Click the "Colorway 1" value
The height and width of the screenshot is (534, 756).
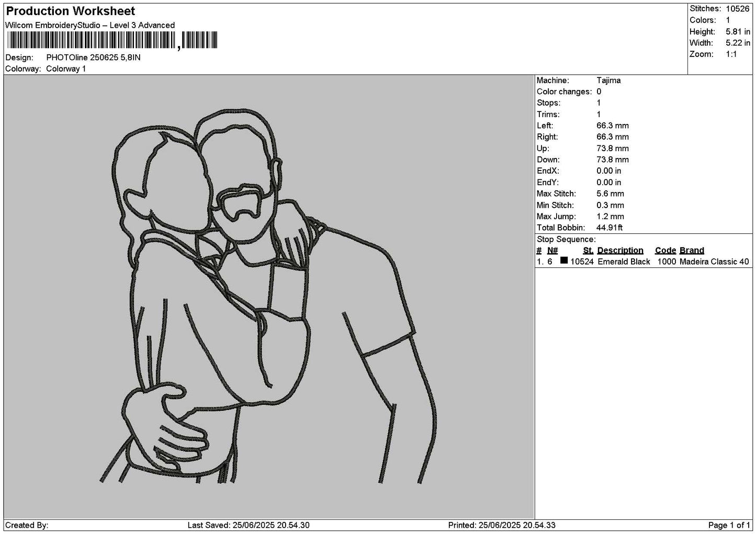coord(66,69)
